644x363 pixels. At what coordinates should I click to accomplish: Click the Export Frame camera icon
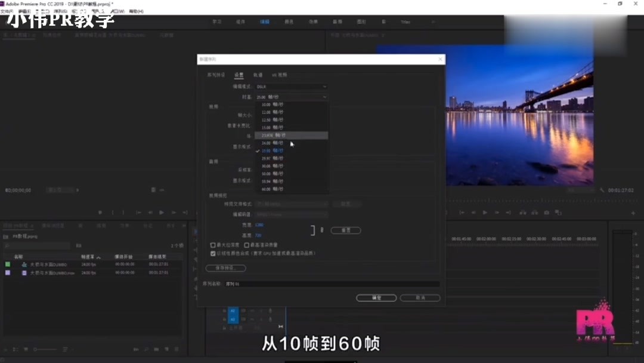pyautogui.click(x=546, y=212)
